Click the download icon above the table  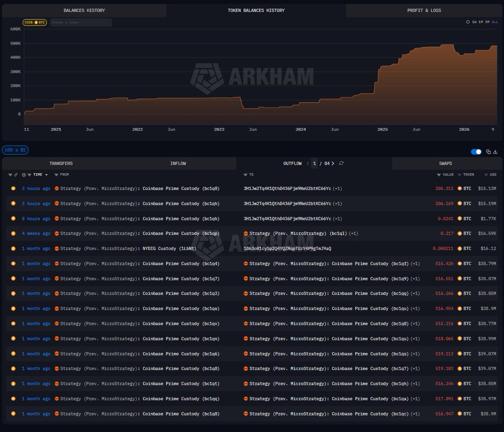(x=495, y=152)
